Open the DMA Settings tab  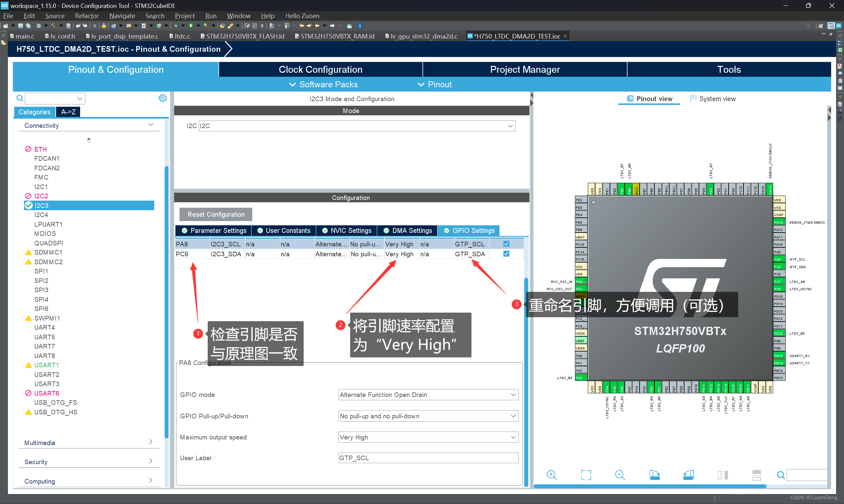point(407,231)
